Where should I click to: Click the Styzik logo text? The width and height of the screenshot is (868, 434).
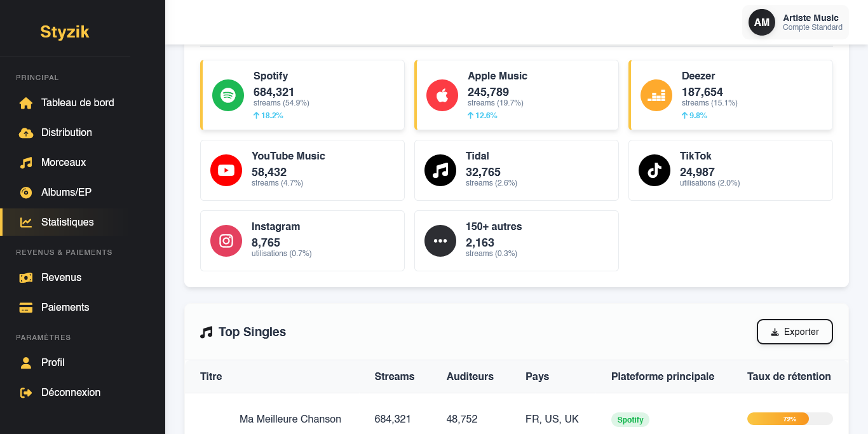pyautogui.click(x=65, y=32)
